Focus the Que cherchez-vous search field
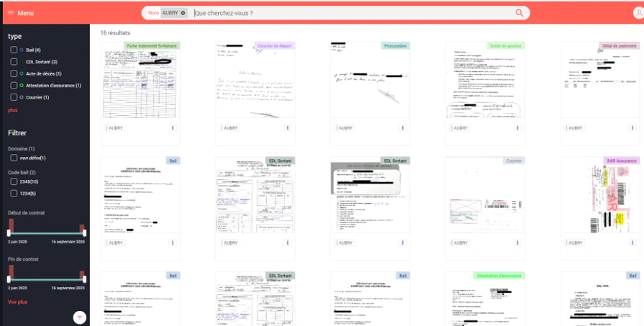644x326 pixels. pos(353,13)
